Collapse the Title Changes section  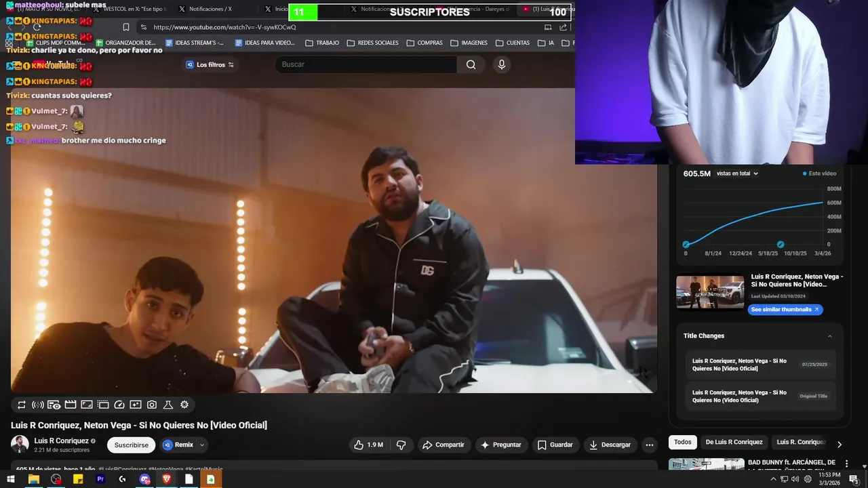pos(830,336)
